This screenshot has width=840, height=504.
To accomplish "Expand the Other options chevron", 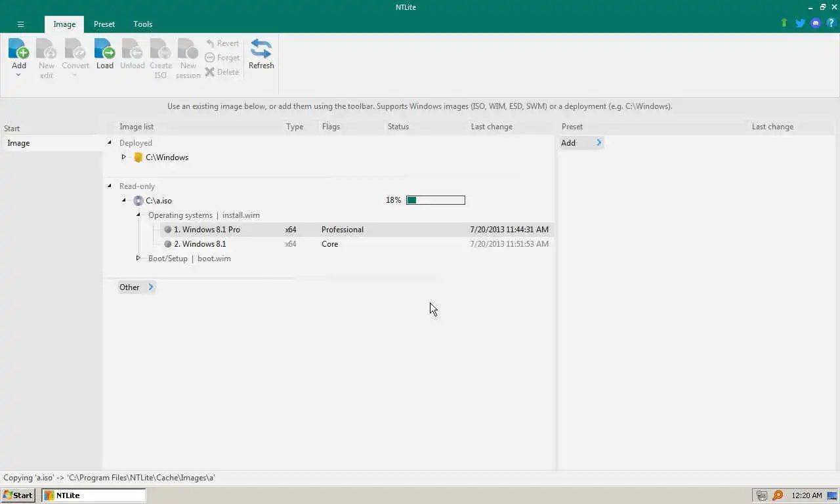I will pos(150,287).
